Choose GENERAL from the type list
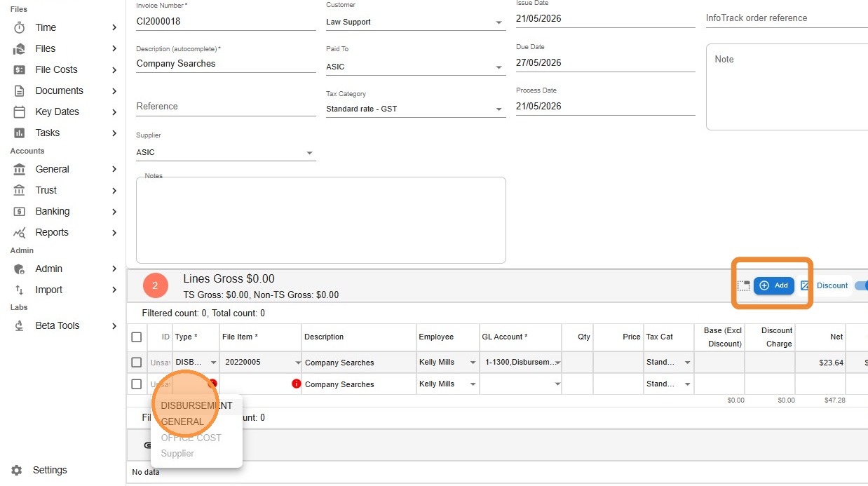This screenshot has height=486, width=868. (196, 421)
